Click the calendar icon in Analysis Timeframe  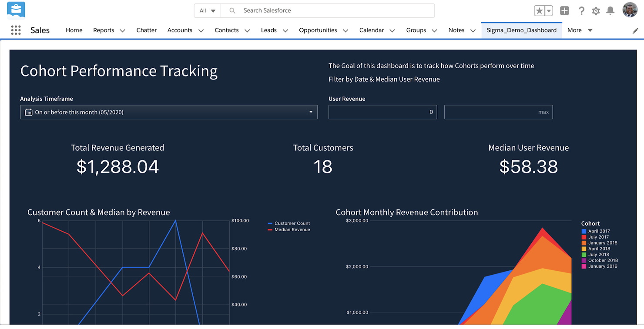point(28,112)
